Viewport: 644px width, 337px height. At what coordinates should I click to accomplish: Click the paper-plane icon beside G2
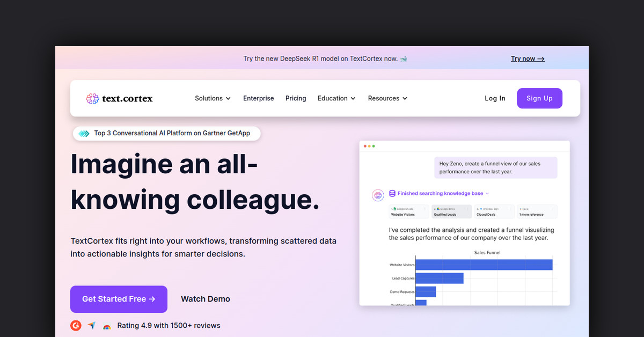(x=91, y=325)
